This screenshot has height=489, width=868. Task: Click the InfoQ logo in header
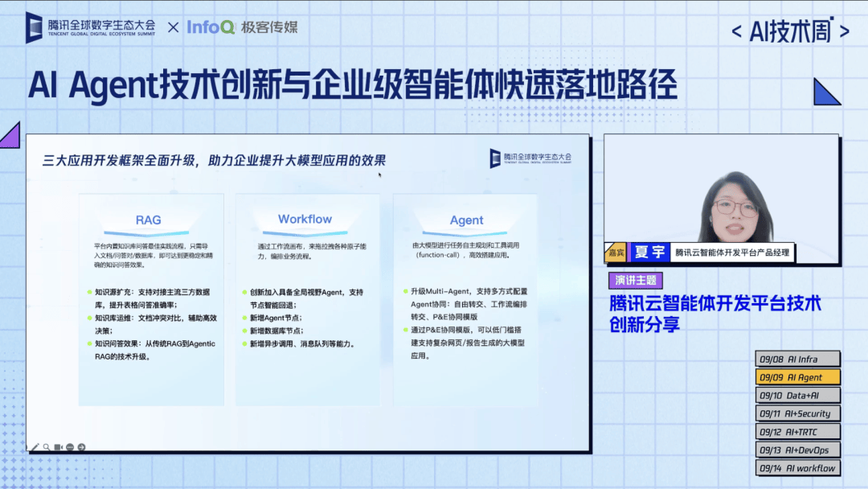click(x=211, y=27)
